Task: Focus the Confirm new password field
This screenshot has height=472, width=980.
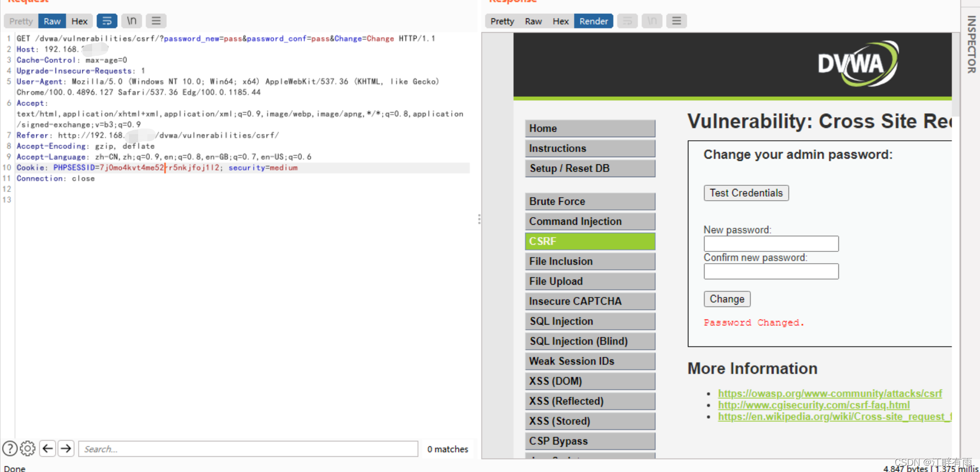Action: tap(771, 271)
